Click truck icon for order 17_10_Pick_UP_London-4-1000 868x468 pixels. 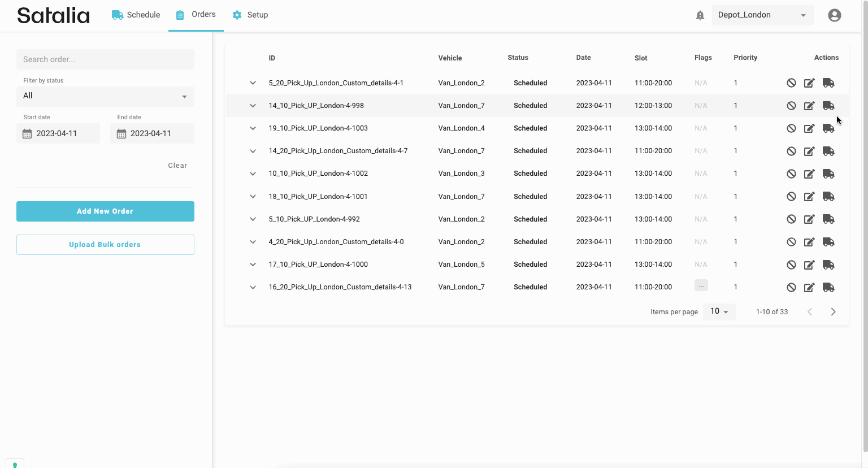828,265
